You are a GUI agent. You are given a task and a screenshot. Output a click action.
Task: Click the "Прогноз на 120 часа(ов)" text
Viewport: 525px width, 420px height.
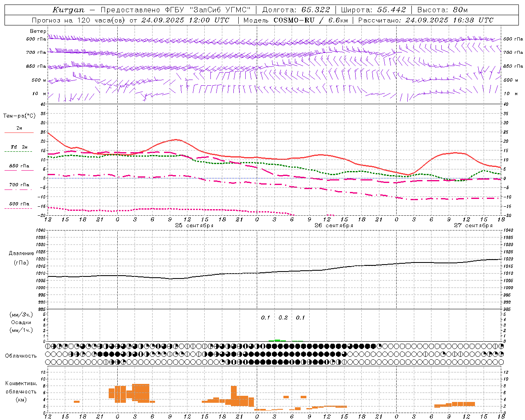[x=79, y=20]
